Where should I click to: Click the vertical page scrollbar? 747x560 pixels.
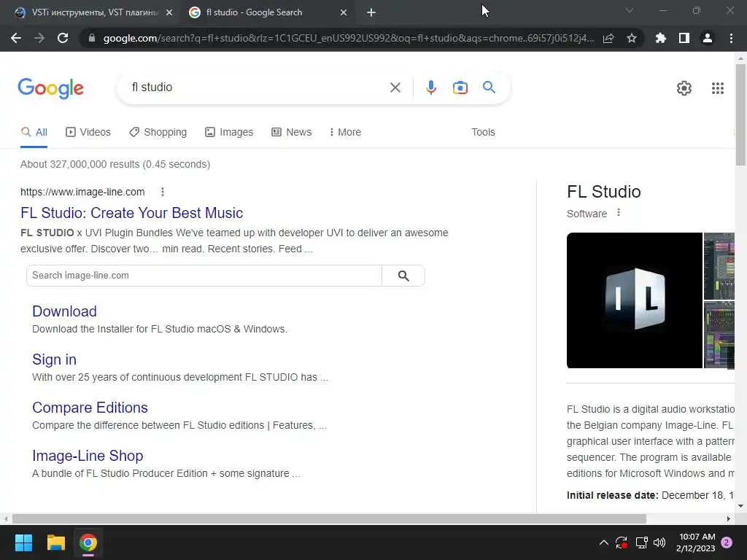pos(740,114)
